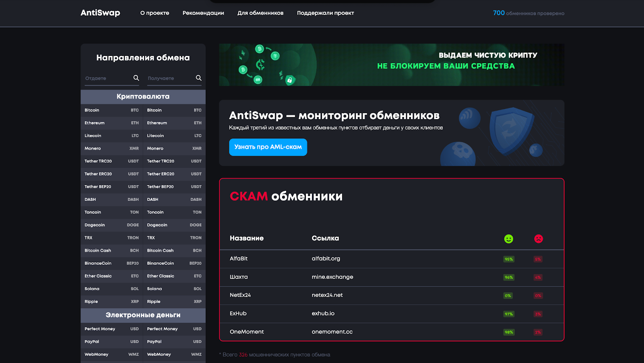The width and height of the screenshot is (644, 363).
Task: Select Tether BEP20 in the give column
Action: click(x=111, y=187)
